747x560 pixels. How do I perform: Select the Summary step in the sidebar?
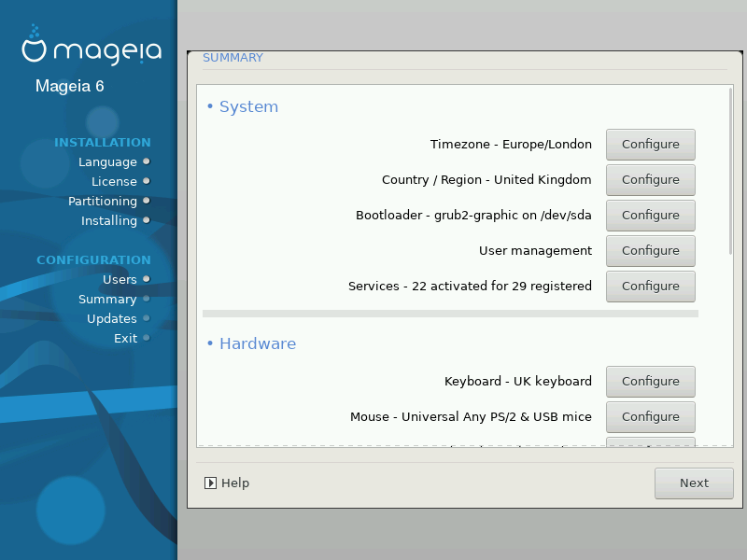click(107, 299)
